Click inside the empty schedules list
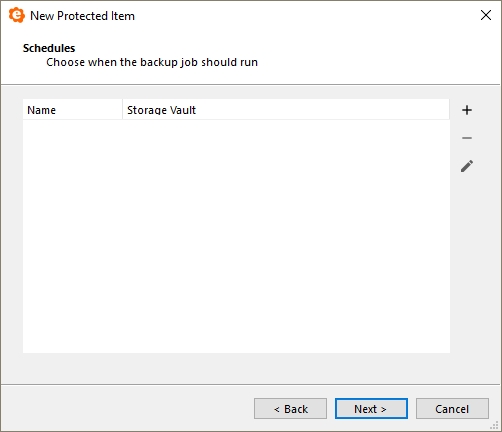Image resolution: width=502 pixels, height=432 pixels. coord(236,236)
